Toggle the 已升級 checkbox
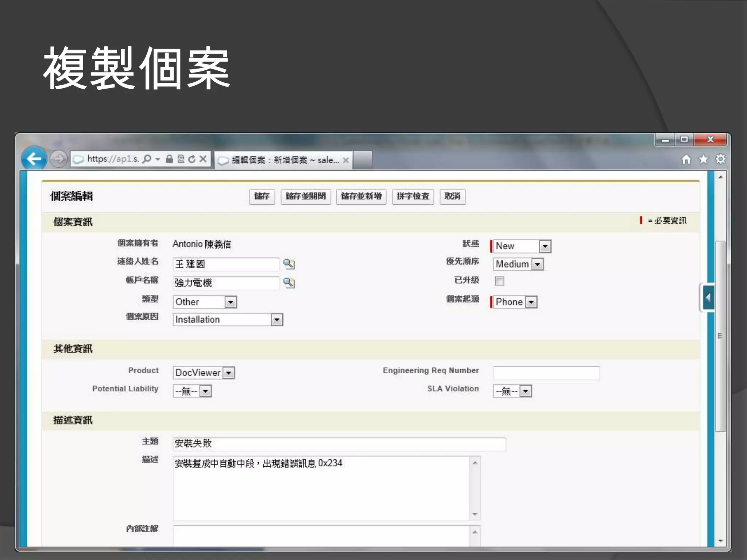 click(x=500, y=281)
